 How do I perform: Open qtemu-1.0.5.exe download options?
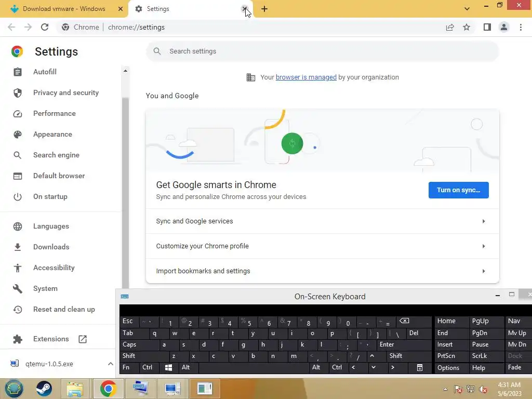pyautogui.click(x=111, y=364)
